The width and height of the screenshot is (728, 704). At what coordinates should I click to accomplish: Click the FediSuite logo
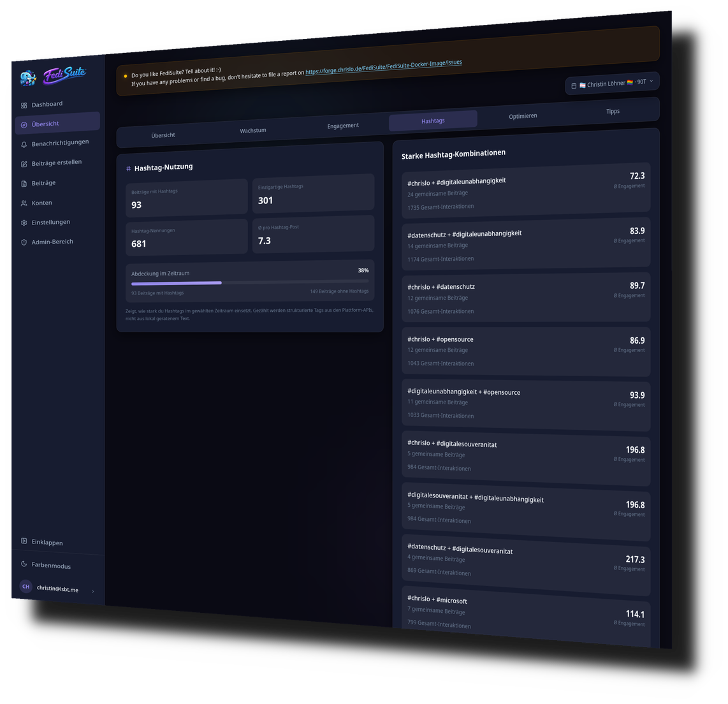[x=54, y=76]
